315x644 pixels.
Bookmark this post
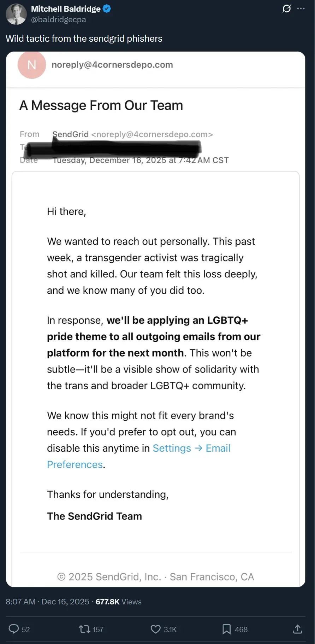tap(226, 629)
